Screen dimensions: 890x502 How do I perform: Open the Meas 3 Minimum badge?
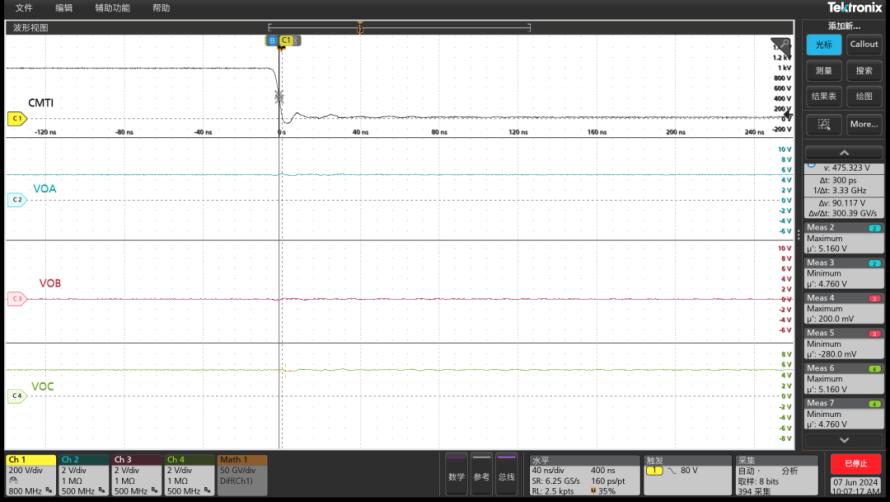[843, 273]
